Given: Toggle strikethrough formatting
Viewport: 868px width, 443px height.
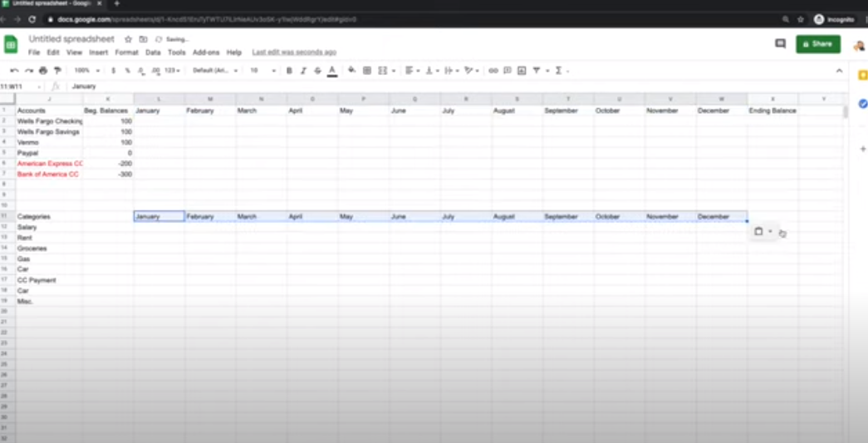Looking at the screenshot, I should 317,71.
